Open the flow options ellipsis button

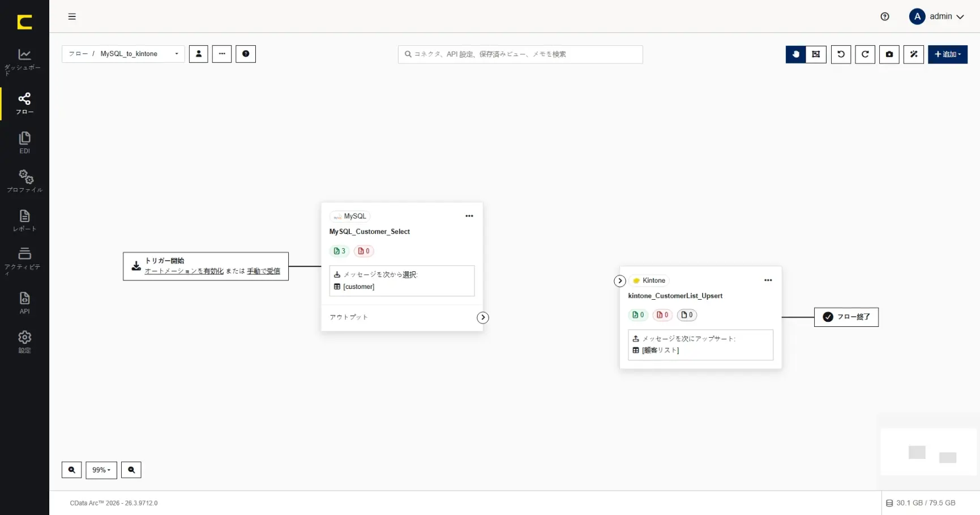click(222, 54)
